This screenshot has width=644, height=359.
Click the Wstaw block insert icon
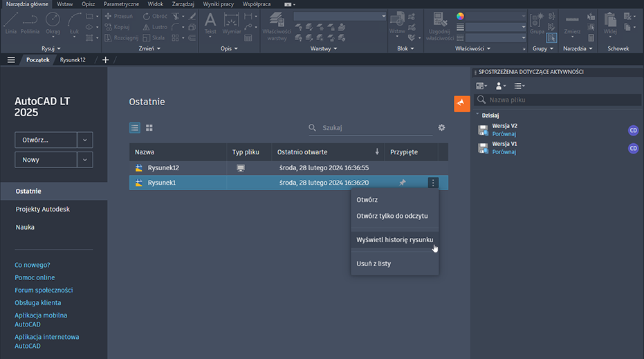pos(397,24)
